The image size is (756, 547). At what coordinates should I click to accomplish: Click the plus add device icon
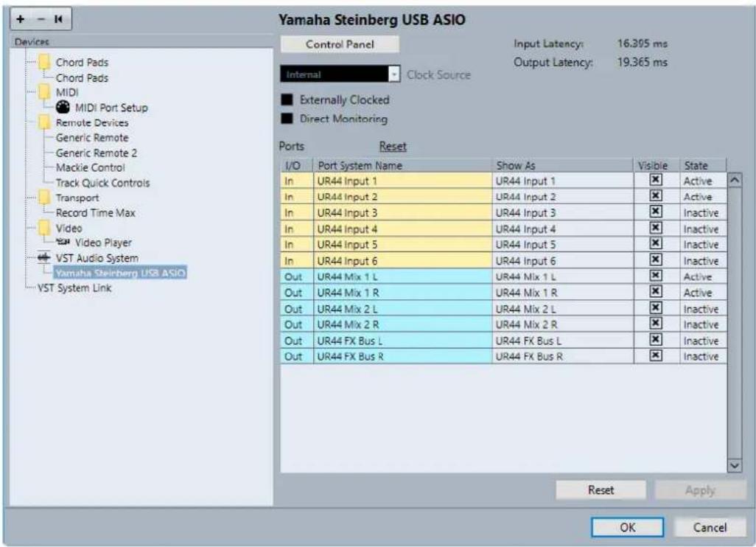coord(20,19)
